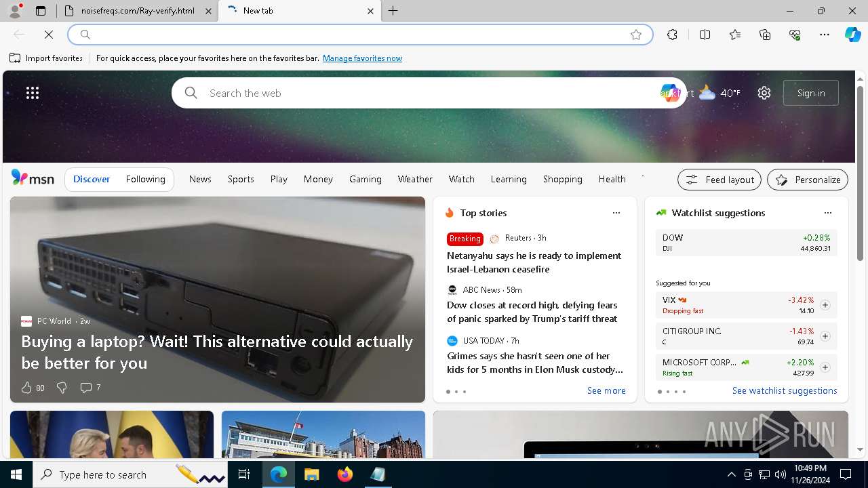868x488 pixels.
Task: Open Watchlist suggestions more options menu
Action: (828, 213)
